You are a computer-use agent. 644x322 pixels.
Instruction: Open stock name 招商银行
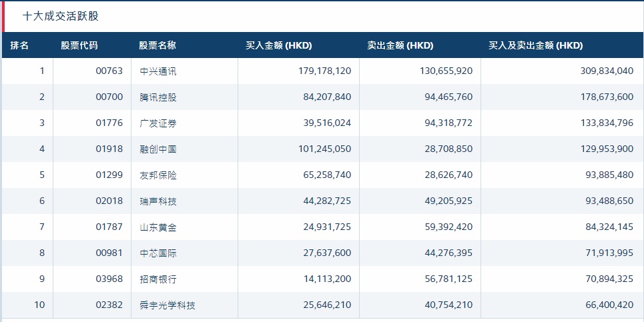click(158, 279)
